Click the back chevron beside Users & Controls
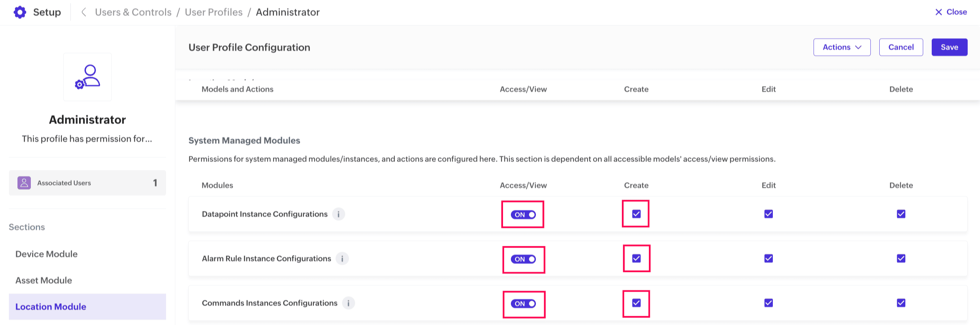 (84, 12)
